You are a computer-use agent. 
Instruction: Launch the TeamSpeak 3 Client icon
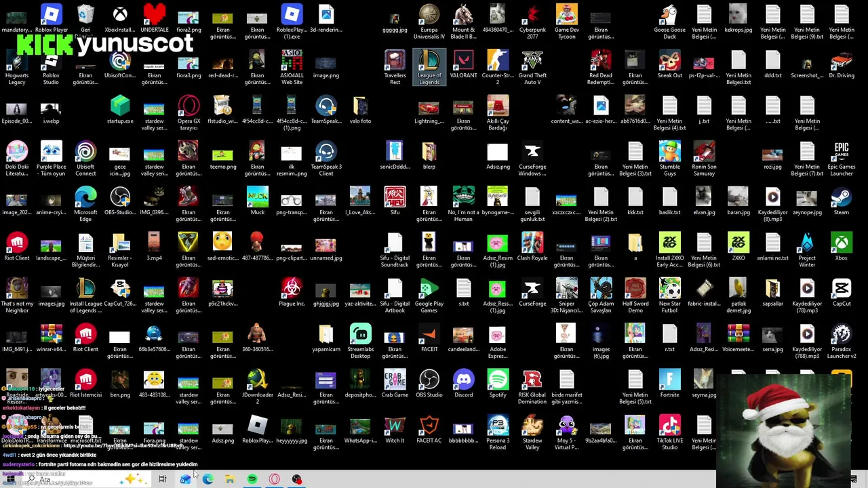pyautogui.click(x=326, y=159)
